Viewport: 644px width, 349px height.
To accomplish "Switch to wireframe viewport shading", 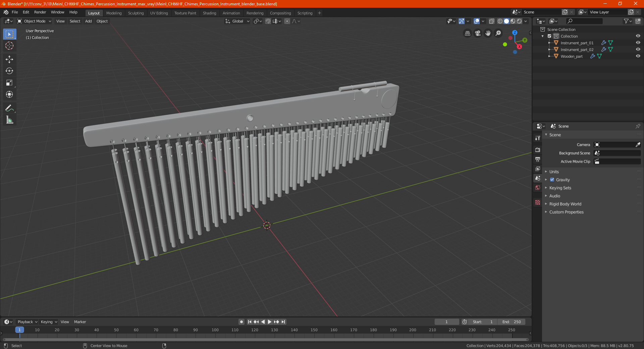I will coord(500,21).
